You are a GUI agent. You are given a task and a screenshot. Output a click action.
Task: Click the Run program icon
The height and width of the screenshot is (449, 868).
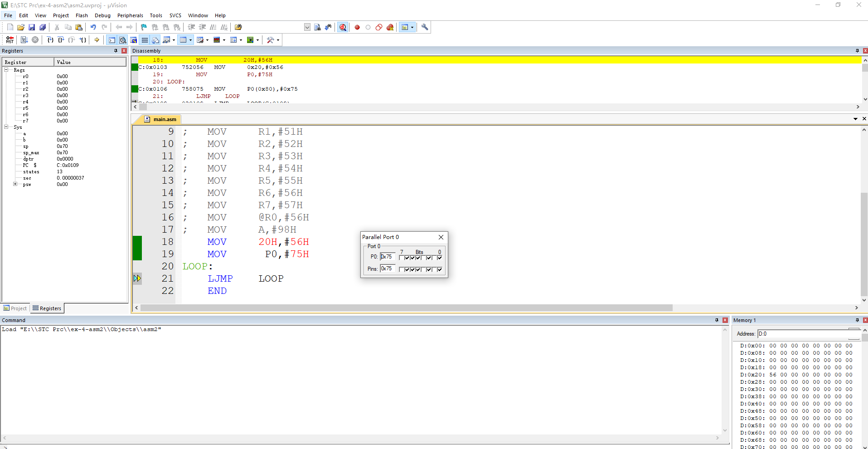pyautogui.click(x=24, y=40)
